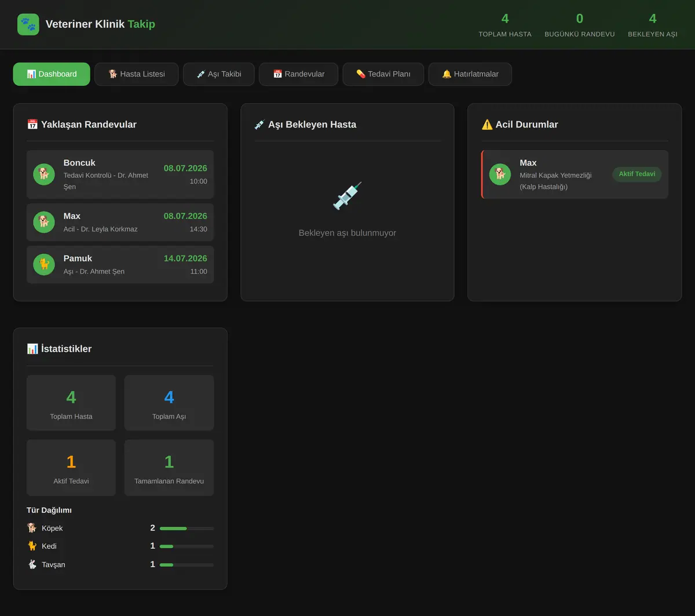Open the Tedavi Planı tab
This screenshot has width=695, height=616.
[383, 74]
